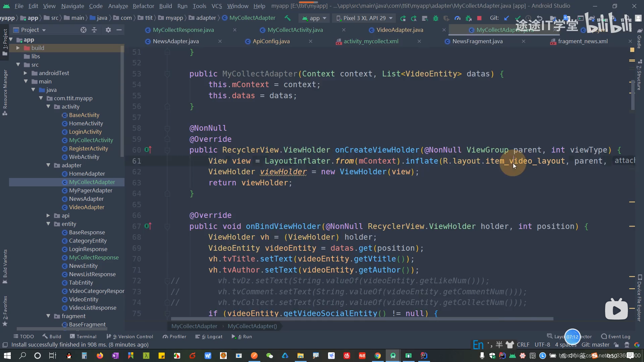Viewport: 644px width, 362px height.
Task: Expand the api package
Action: pos(48,216)
